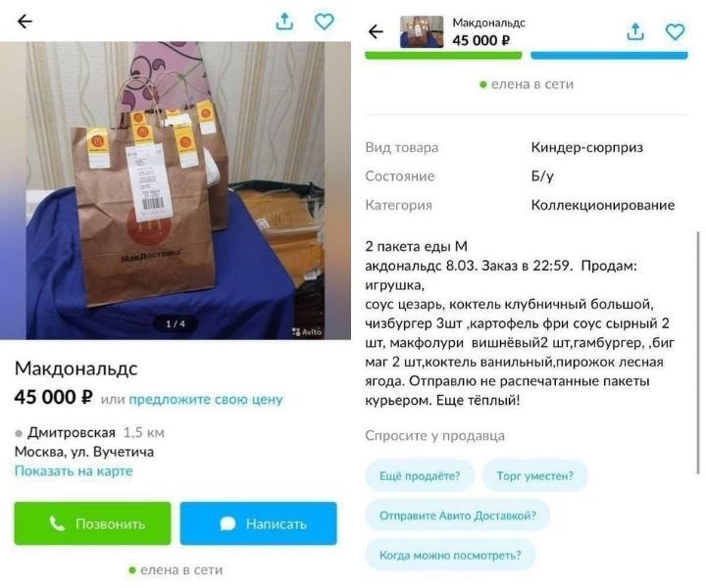
Task: Open the 'предложите свою цену' link
Action: pos(206,399)
